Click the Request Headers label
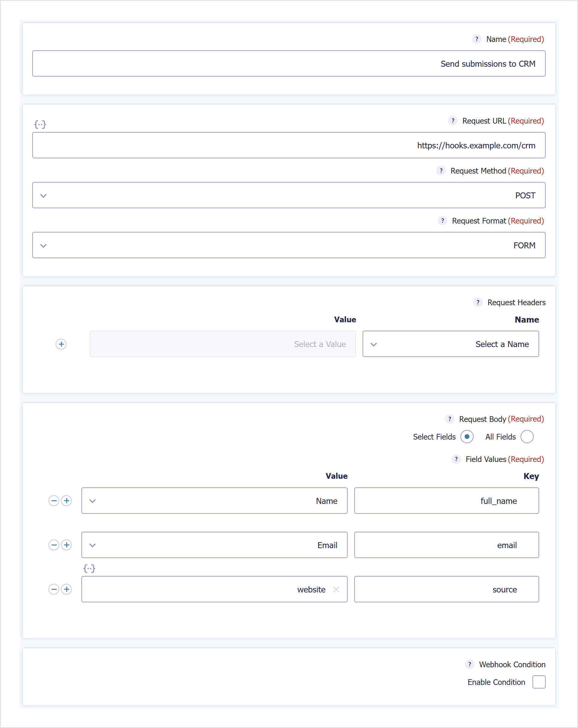578x728 pixels. [x=516, y=303]
